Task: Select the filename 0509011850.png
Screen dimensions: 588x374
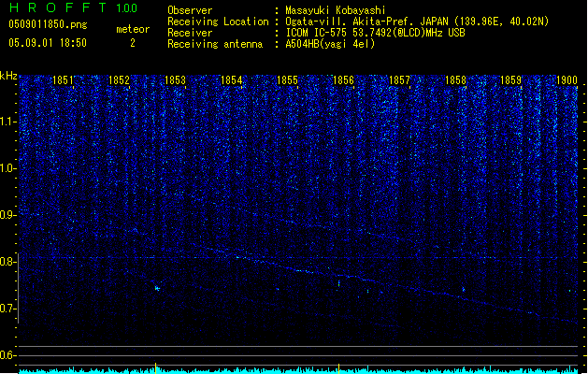Action: click(x=48, y=24)
